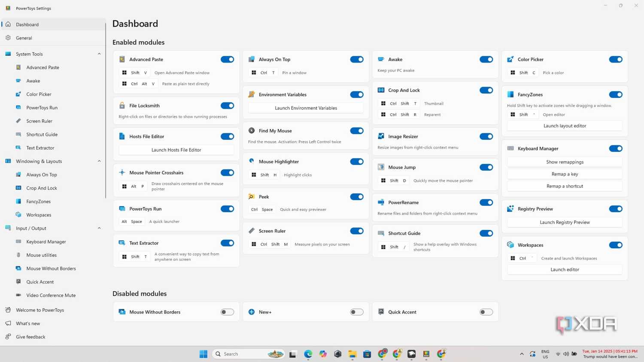
Task: Disable the Awake module toggle
Action: tap(486, 60)
